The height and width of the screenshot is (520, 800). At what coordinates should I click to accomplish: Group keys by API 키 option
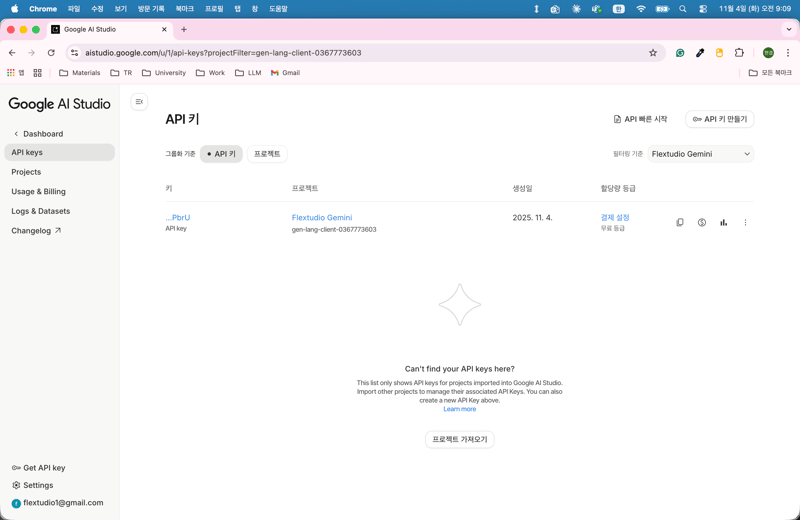tap(221, 154)
